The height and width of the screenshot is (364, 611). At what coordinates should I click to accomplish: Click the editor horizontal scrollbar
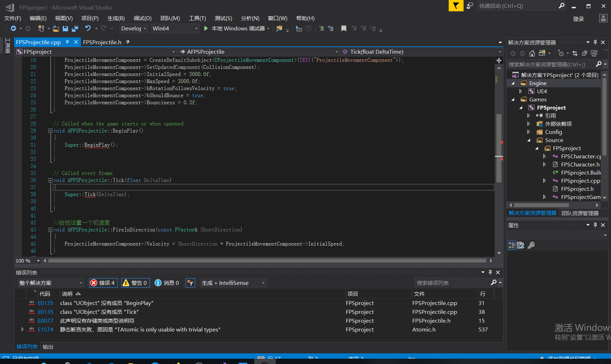267,261
